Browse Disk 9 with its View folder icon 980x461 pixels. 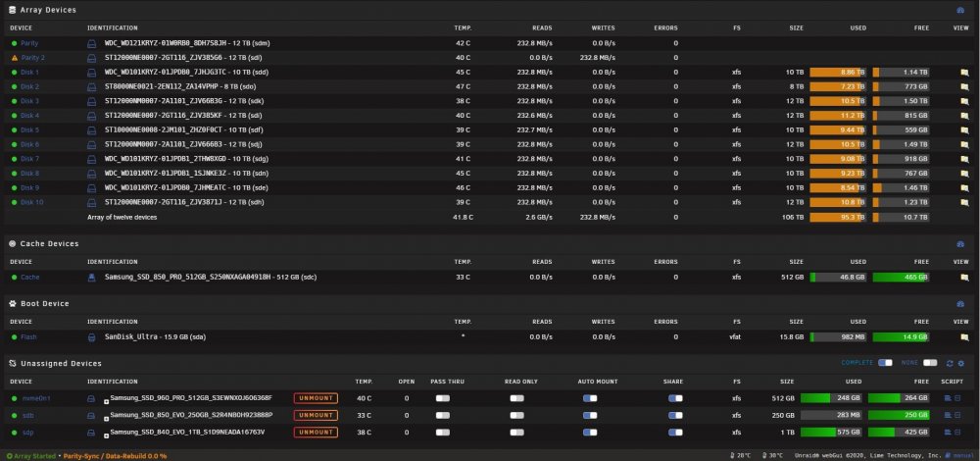click(x=964, y=187)
